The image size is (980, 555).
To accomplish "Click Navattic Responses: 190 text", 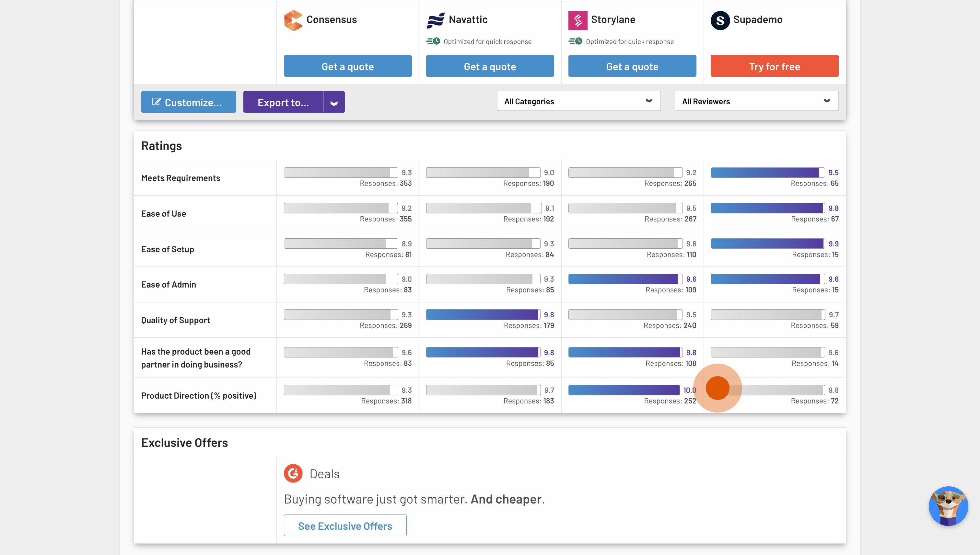I will click(x=528, y=183).
